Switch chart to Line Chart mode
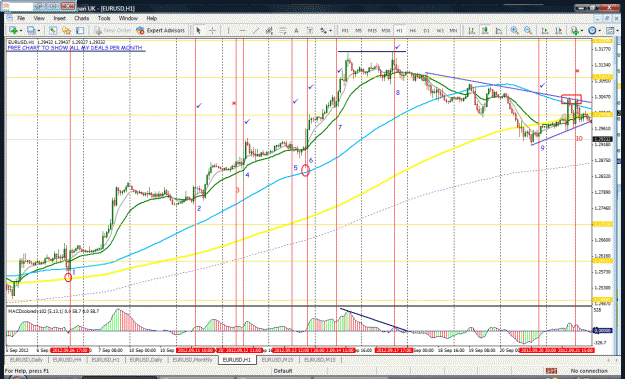 point(499,30)
